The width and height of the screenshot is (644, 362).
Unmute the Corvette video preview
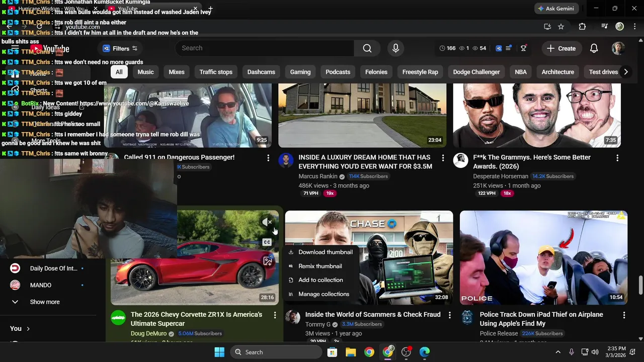coord(267,222)
